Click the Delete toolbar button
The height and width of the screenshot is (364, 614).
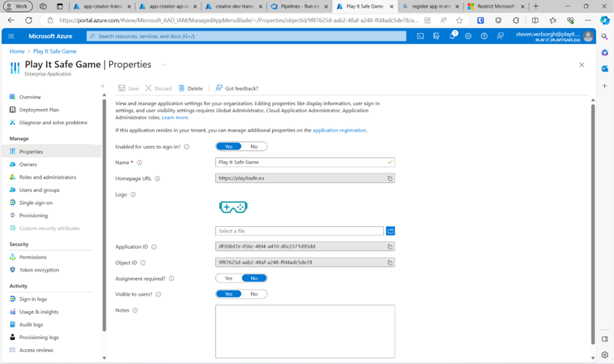pos(191,88)
